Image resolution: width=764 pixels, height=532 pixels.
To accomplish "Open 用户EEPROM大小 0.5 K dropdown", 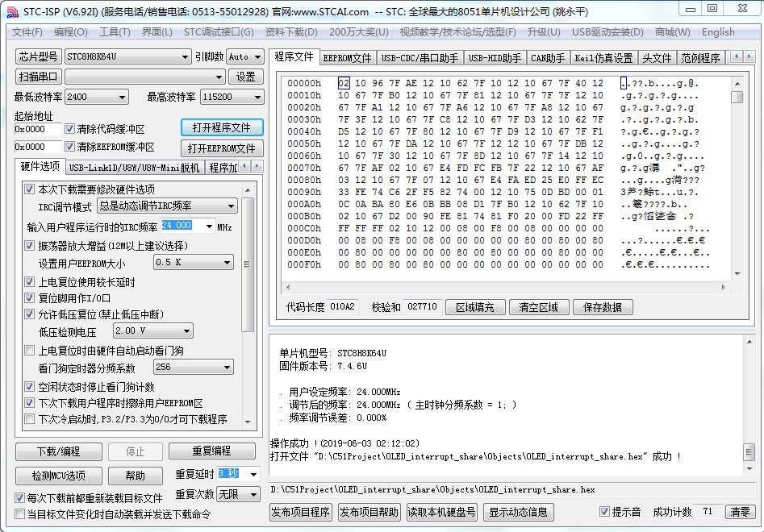I will point(194,262).
